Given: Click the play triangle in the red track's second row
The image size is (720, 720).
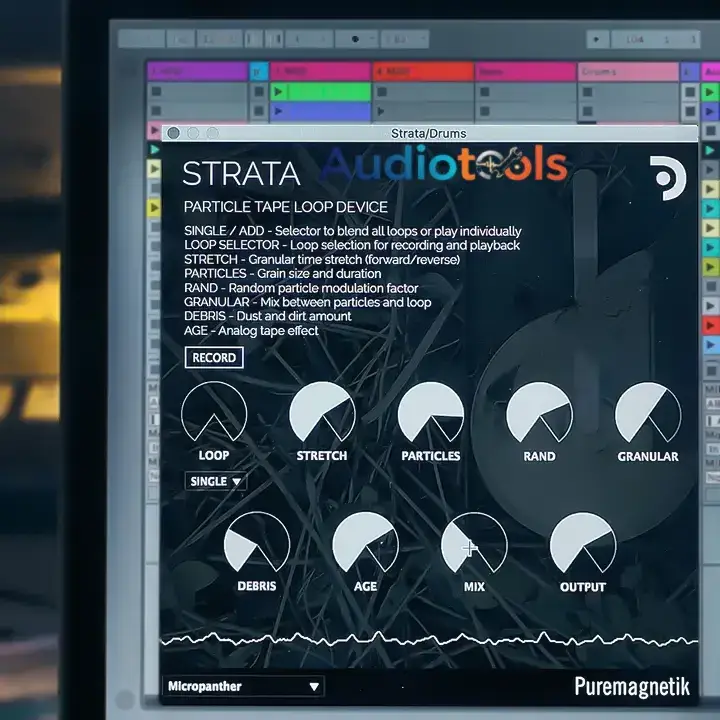Looking at the screenshot, I should (x=381, y=111).
